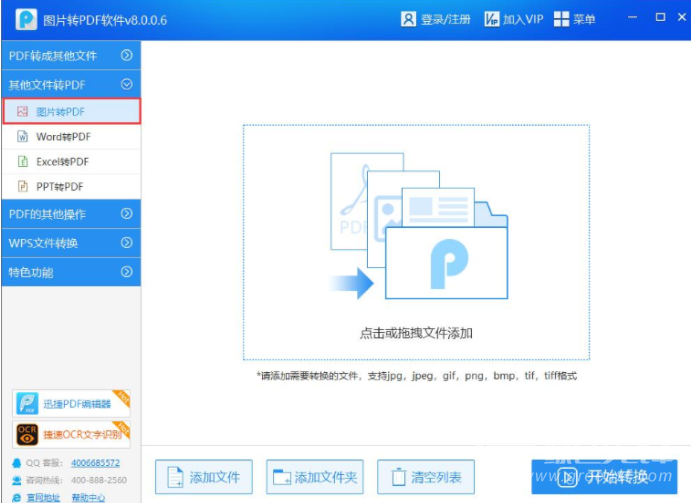Click the 添加文件 button
Viewport: 691px width, 503px height.
click(204, 477)
